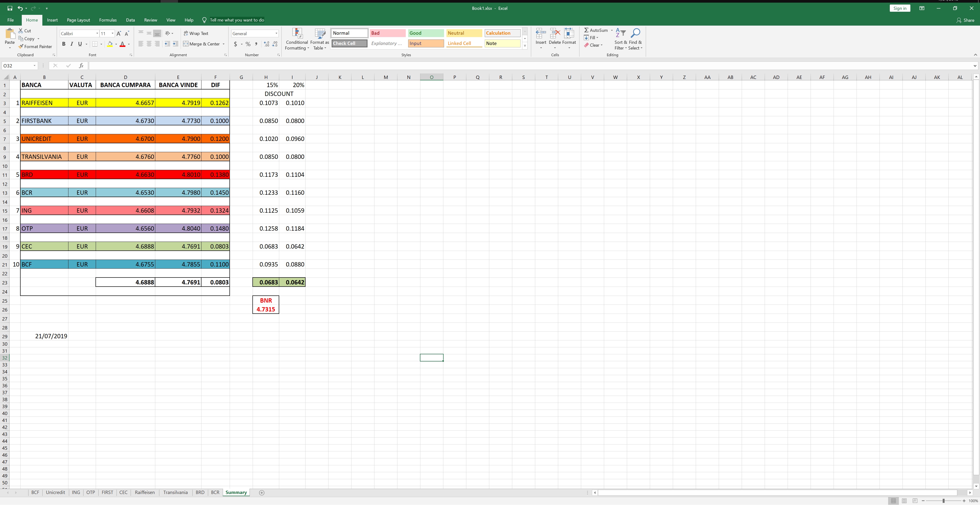Click the add new sheet plus icon

(x=262, y=493)
